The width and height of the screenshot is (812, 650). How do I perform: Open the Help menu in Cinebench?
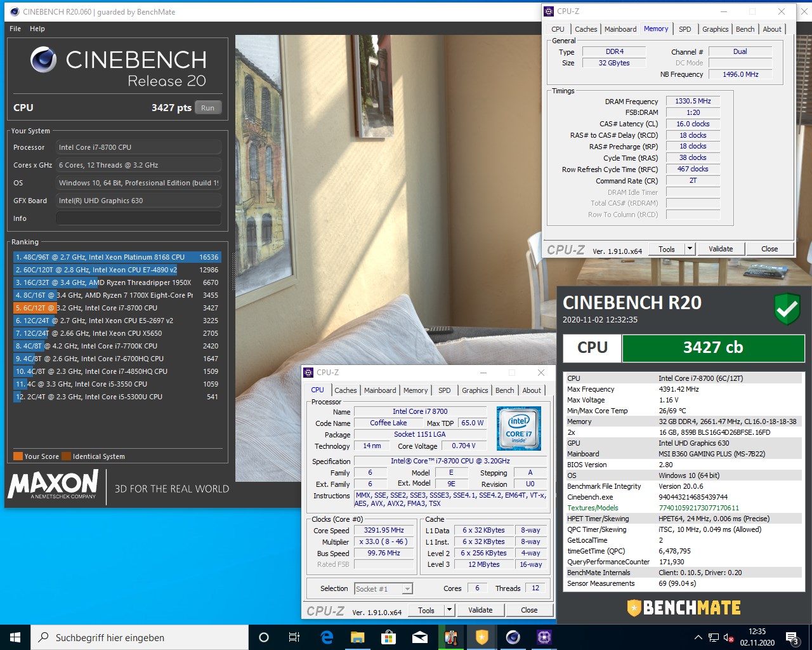37,29
